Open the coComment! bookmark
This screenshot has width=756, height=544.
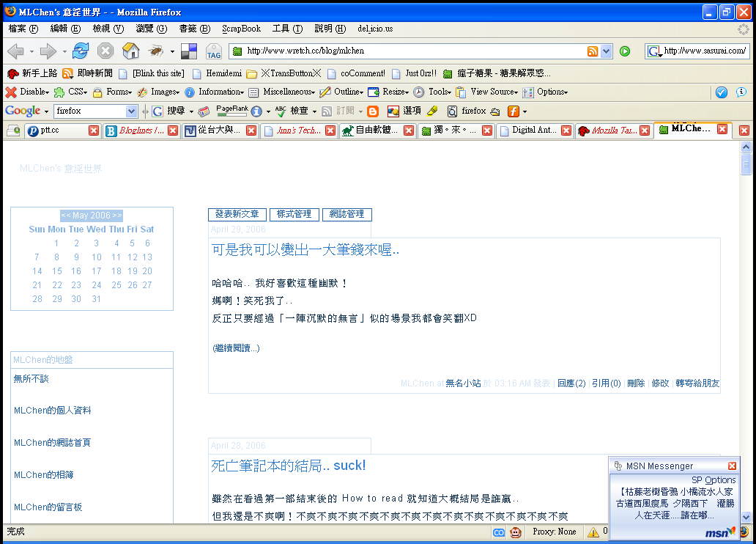click(x=356, y=73)
